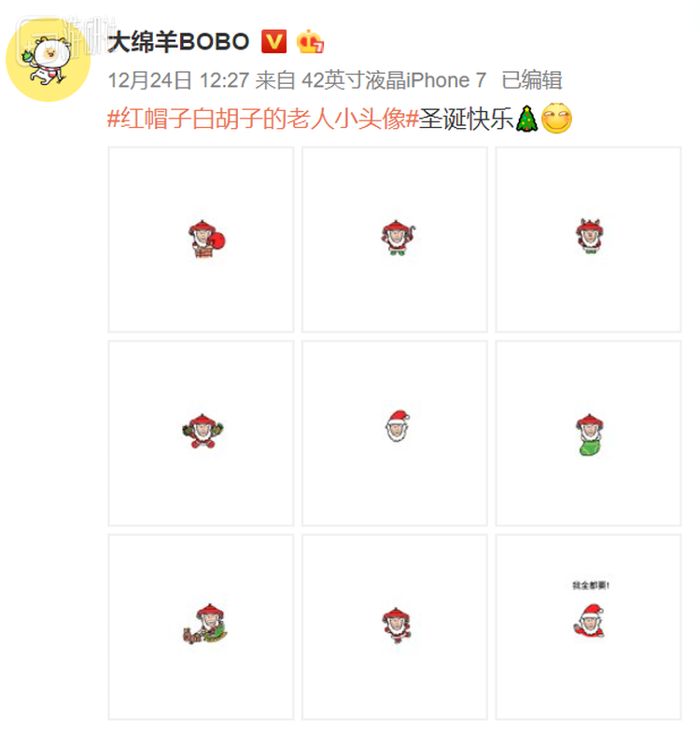This screenshot has width=700, height=733.
Task: Click the 圣诞快乐 post text
Action: (x=467, y=119)
